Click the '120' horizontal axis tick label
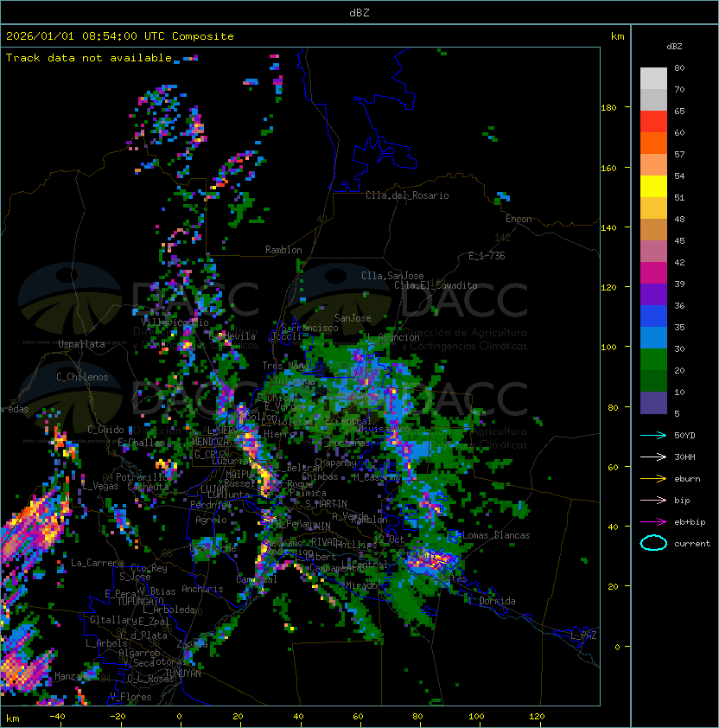 pyautogui.click(x=537, y=717)
